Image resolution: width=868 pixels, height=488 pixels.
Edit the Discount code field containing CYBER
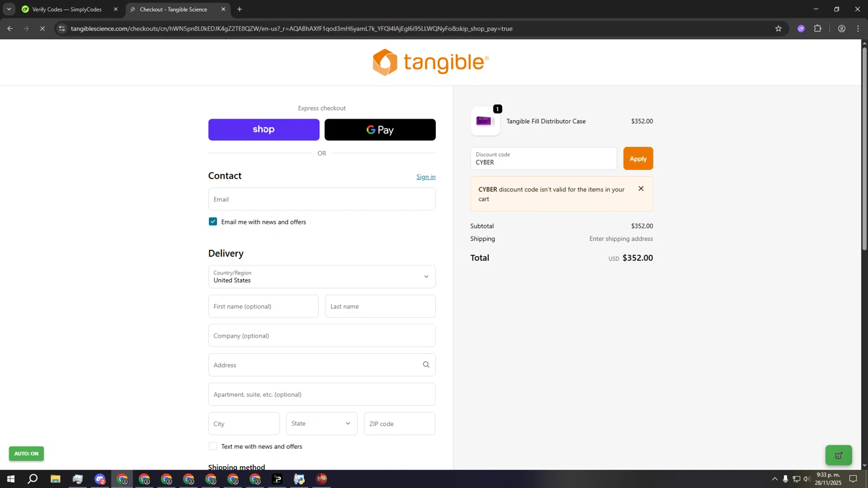[543, 158]
